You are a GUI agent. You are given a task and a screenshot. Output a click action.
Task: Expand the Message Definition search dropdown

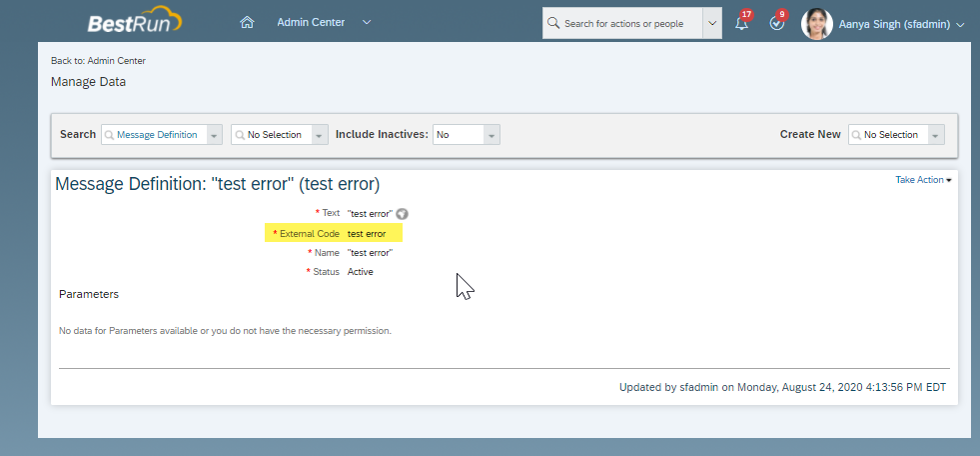point(215,135)
